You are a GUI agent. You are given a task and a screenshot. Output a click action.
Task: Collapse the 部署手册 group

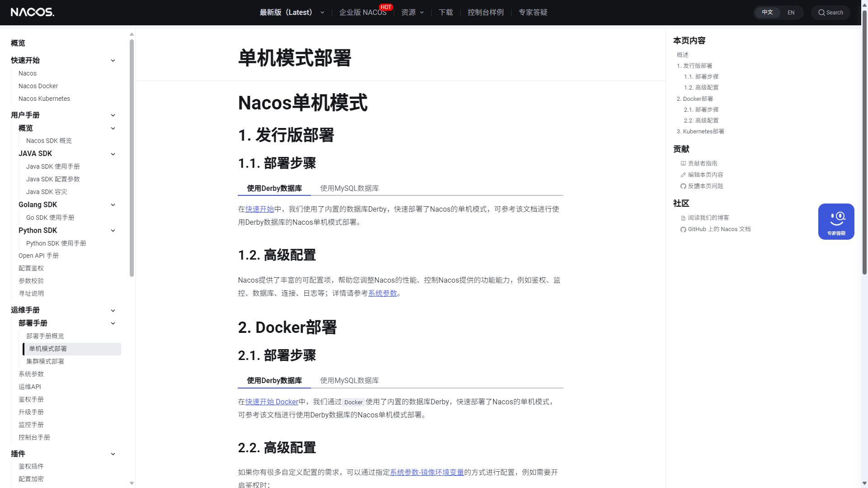click(113, 323)
